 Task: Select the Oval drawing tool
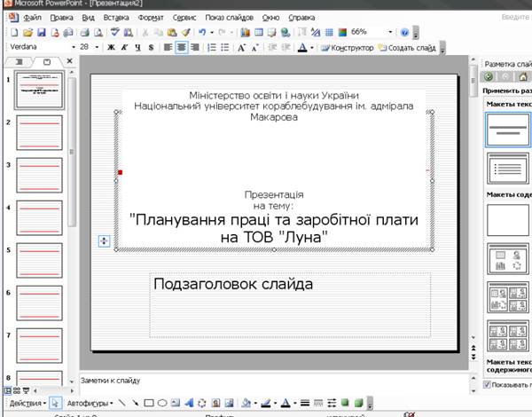(x=162, y=403)
